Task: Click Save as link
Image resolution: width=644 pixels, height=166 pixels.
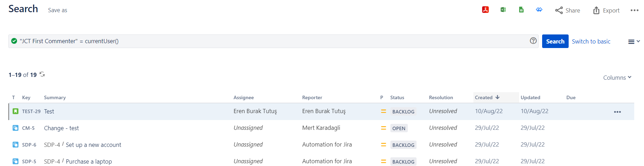Action: tap(58, 10)
